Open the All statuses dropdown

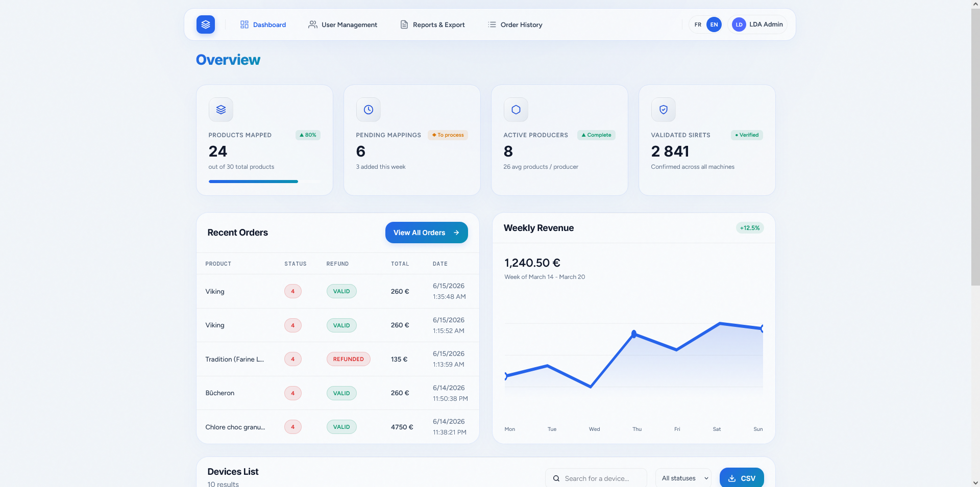click(683, 478)
